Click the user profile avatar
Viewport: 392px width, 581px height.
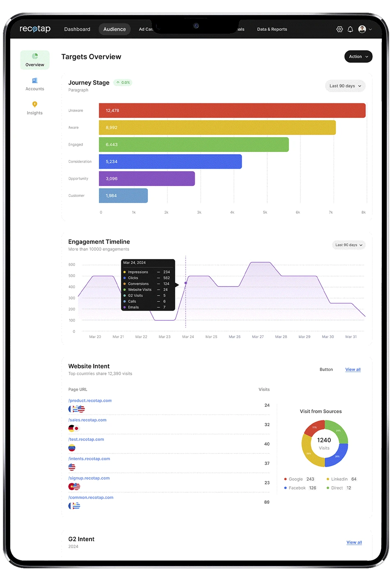click(x=362, y=29)
